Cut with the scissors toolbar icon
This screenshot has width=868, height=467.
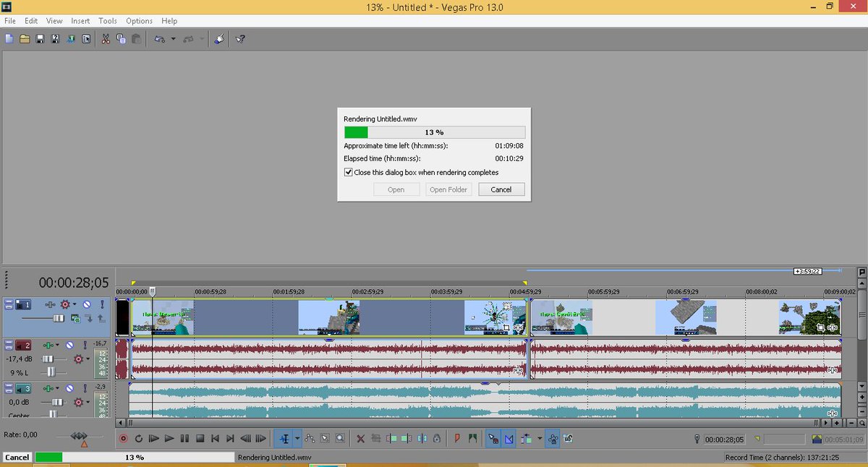coord(104,38)
